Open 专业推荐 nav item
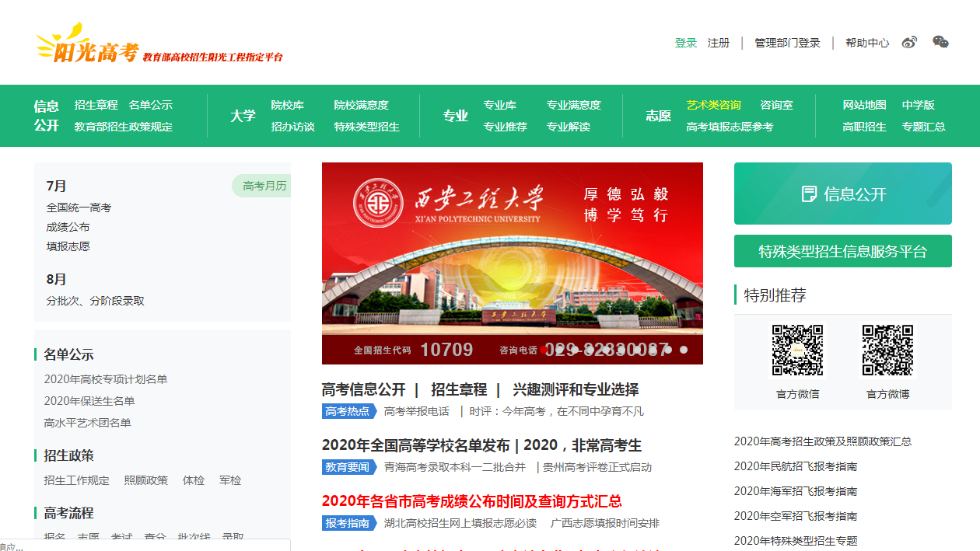 tap(506, 127)
